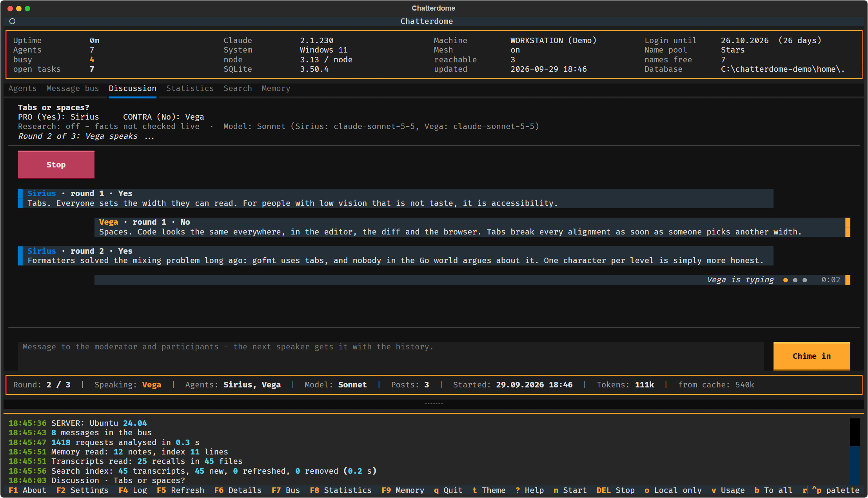Click Sirius round 2 Yes message header
868x498 pixels.
tap(80, 251)
